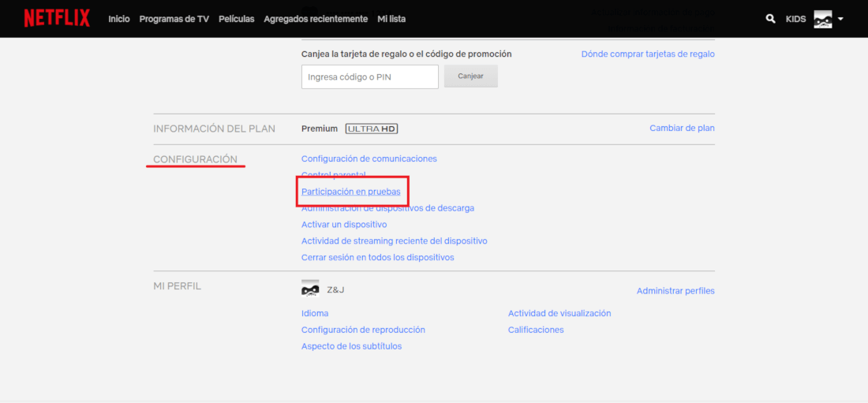This screenshot has width=868, height=403.
Task: Click the INFORMACIÓN DEL PLAN heading
Action: click(x=214, y=129)
